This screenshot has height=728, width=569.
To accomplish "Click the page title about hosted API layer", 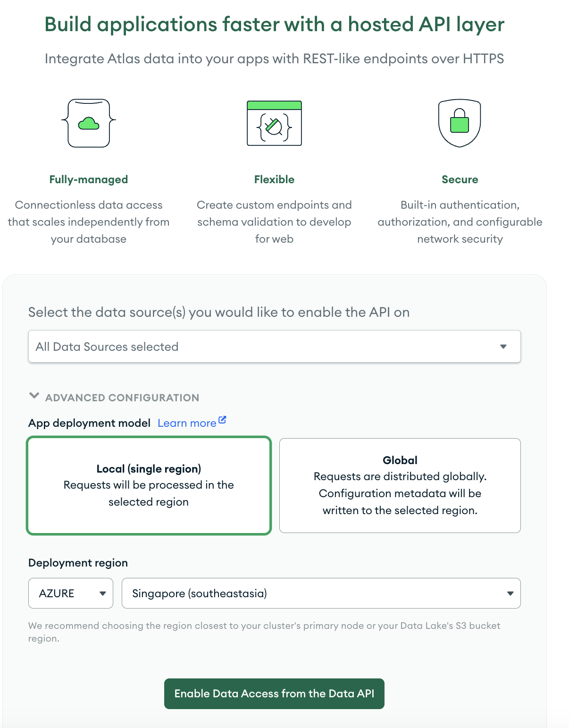I will (x=274, y=24).
